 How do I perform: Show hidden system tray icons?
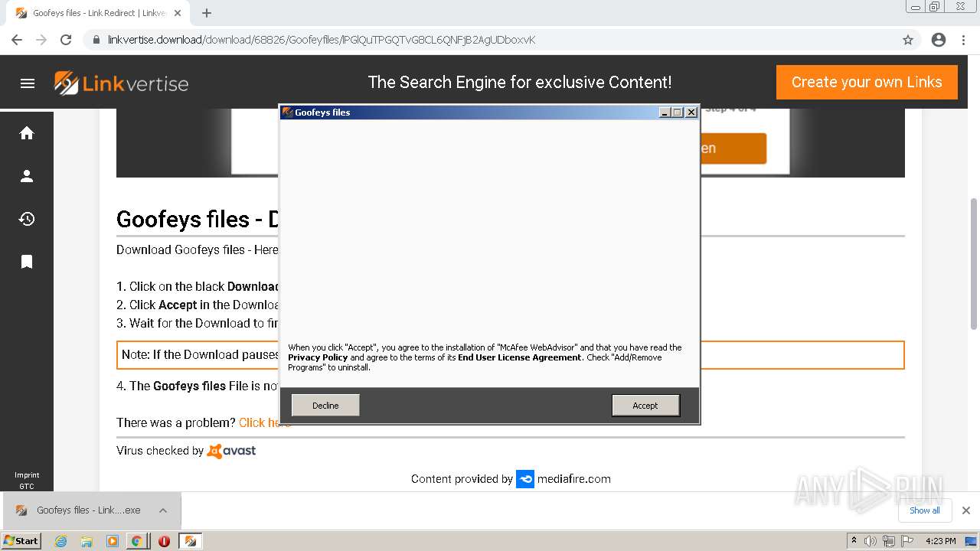pyautogui.click(x=854, y=541)
